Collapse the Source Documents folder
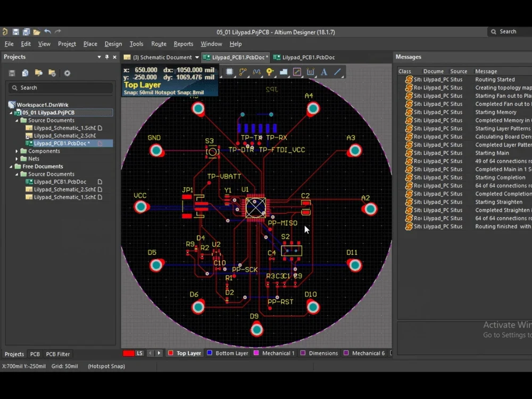The height and width of the screenshot is (399, 532). [18, 120]
